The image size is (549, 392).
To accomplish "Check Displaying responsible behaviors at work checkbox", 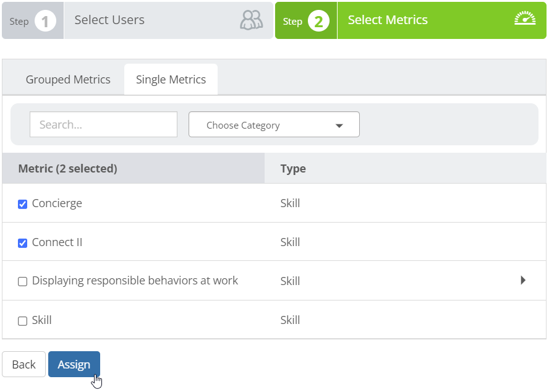I will pos(22,282).
